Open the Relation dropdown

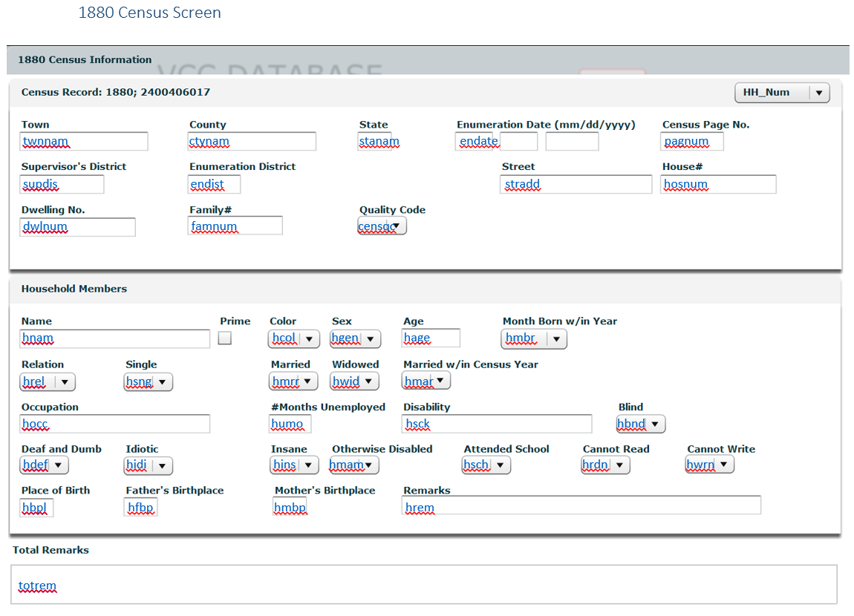48,382
